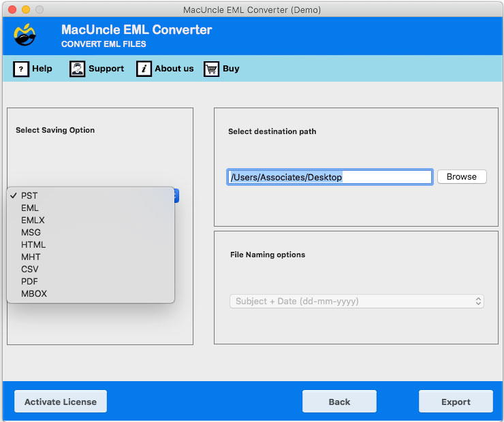Choose MBOX saving format
The width and height of the screenshot is (504, 422).
coord(91,293)
